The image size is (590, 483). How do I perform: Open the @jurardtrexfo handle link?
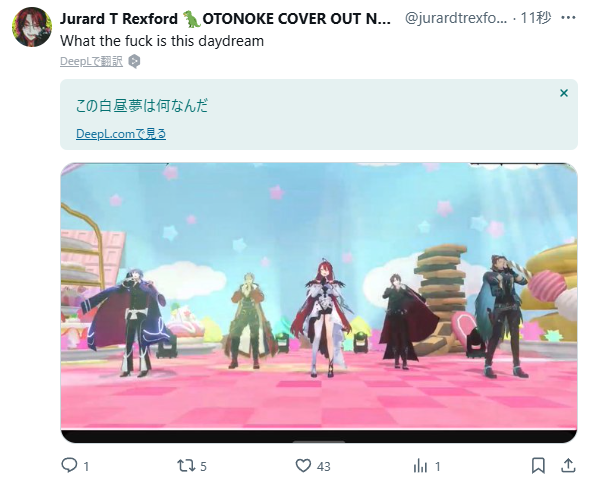pos(456,18)
